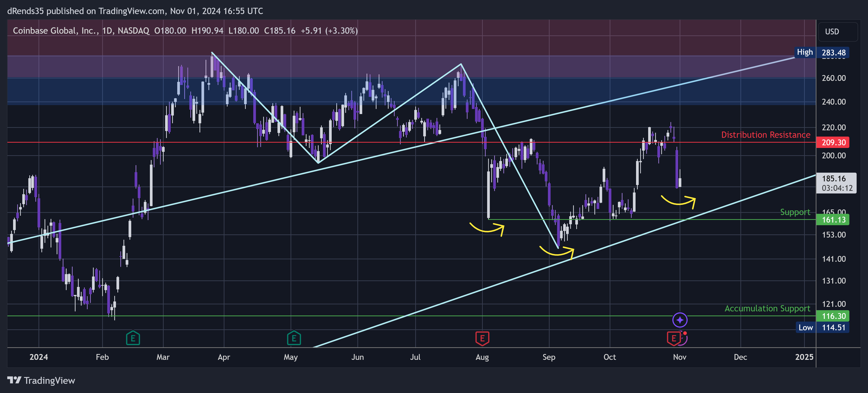The width and height of the screenshot is (868, 393).
Task: Click the 153.00 price axis tick
Action: point(834,235)
